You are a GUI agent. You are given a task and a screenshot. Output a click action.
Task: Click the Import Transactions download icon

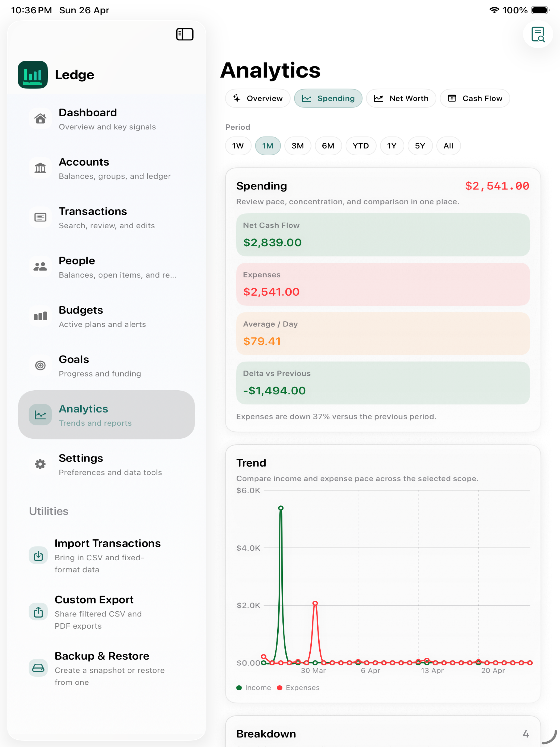[x=38, y=556]
